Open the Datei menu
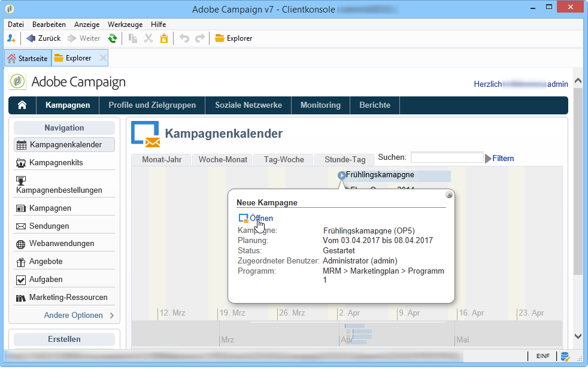The image size is (588, 385). [16, 25]
